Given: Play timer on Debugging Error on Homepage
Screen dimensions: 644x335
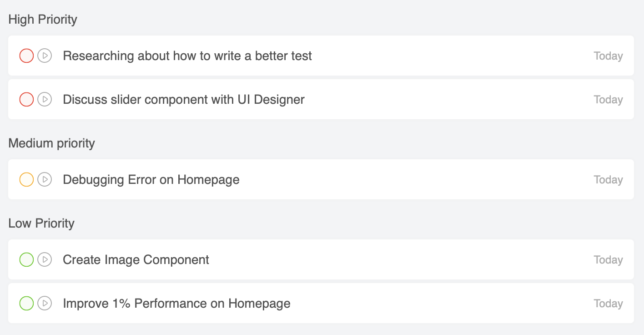Looking at the screenshot, I should click(x=45, y=180).
